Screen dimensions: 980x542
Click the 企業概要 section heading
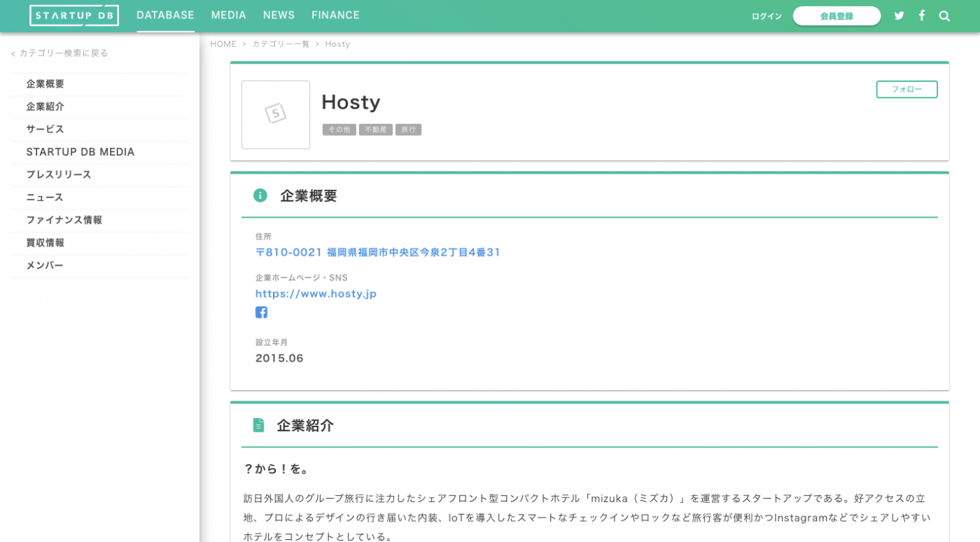tap(309, 196)
